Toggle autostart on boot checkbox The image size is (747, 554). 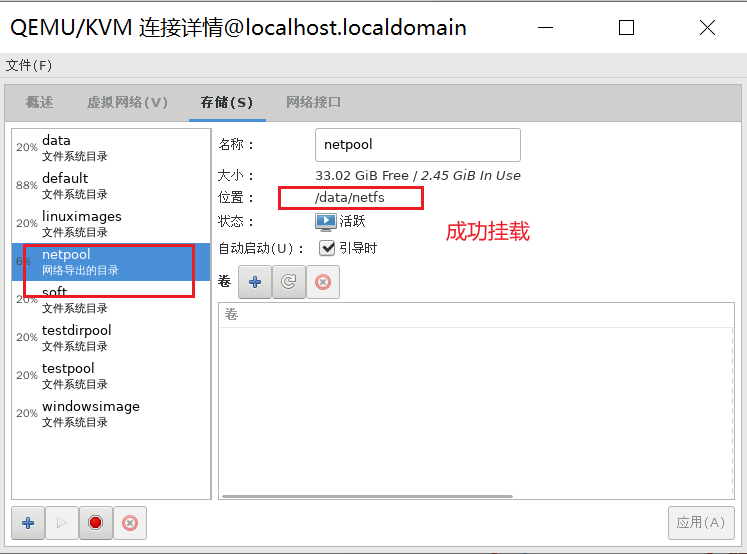click(327, 248)
